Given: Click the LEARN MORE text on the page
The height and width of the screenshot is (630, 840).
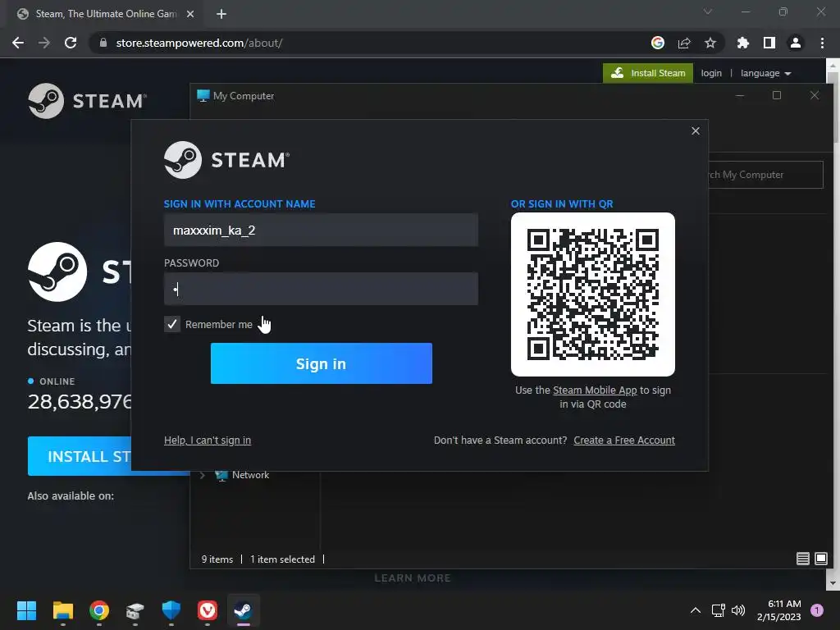Looking at the screenshot, I should pos(413,578).
